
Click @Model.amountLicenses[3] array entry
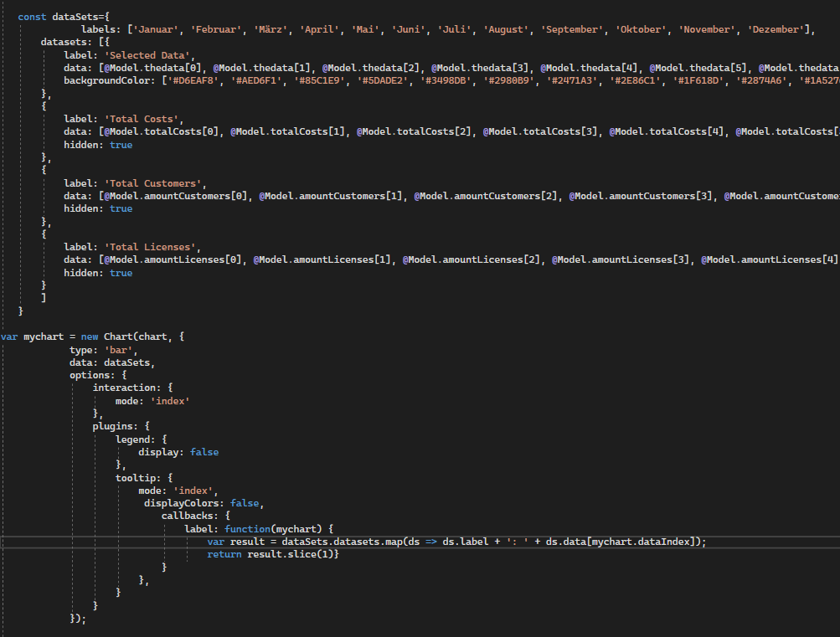pyautogui.click(x=621, y=259)
